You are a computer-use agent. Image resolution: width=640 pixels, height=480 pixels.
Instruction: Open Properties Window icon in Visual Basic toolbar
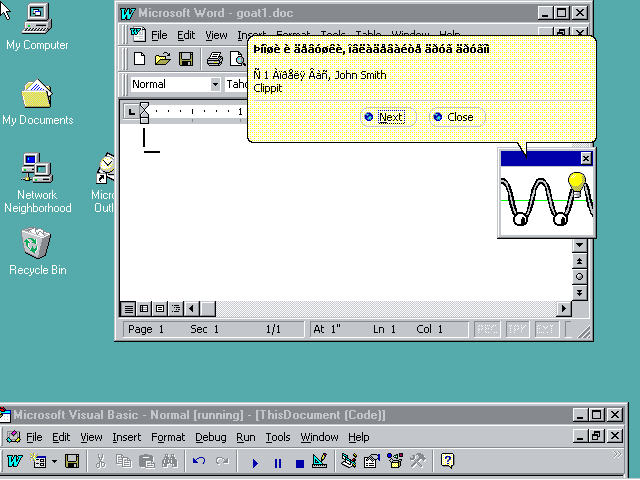pyautogui.click(x=372, y=461)
